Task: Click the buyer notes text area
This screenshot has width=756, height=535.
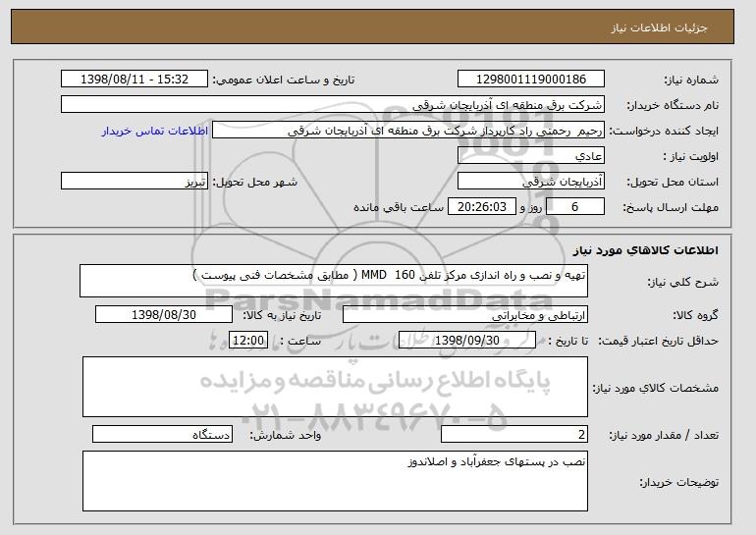Action: pyautogui.click(x=335, y=481)
